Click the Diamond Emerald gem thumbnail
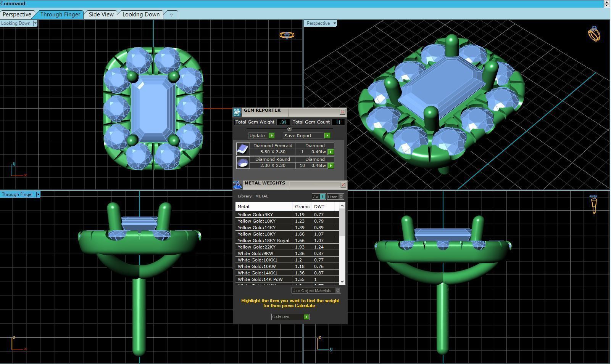Image resolution: width=611 pixels, height=364 pixels. tap(243, 149)
